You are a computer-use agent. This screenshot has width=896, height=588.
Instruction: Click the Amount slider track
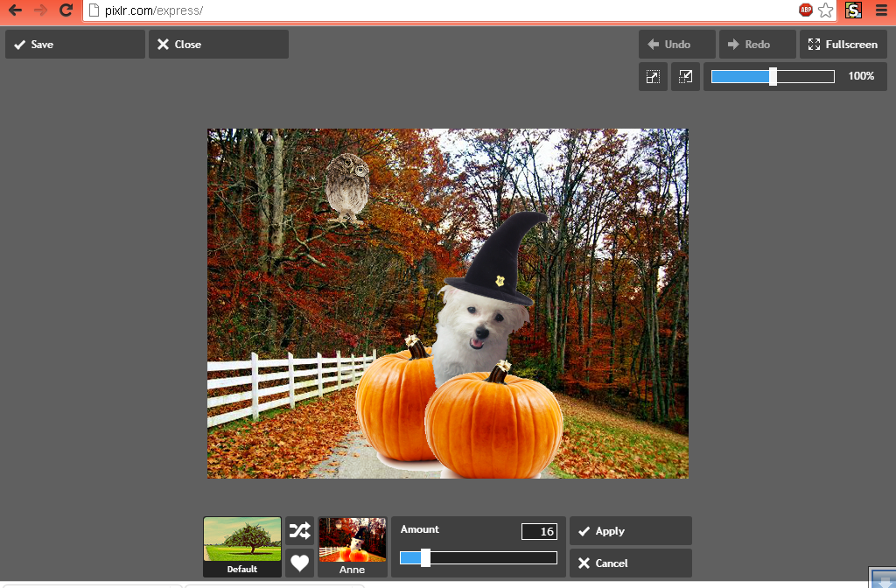pyautogui.click(x=479, y=557)
